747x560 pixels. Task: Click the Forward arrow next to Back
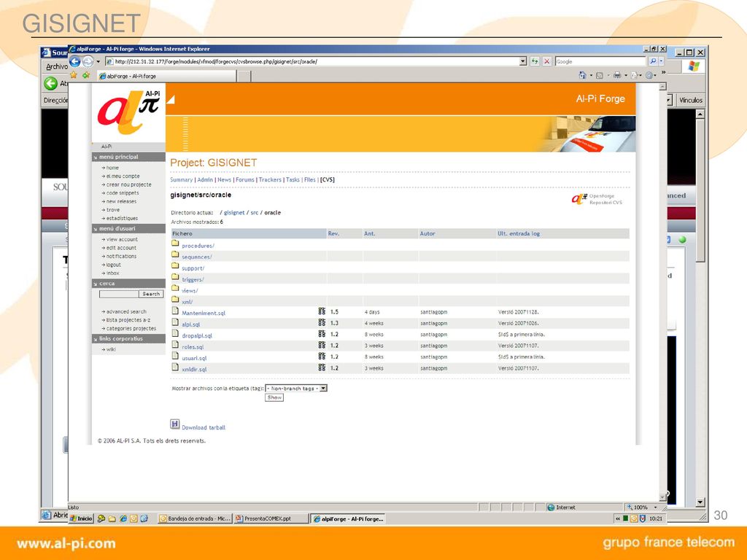88,61
